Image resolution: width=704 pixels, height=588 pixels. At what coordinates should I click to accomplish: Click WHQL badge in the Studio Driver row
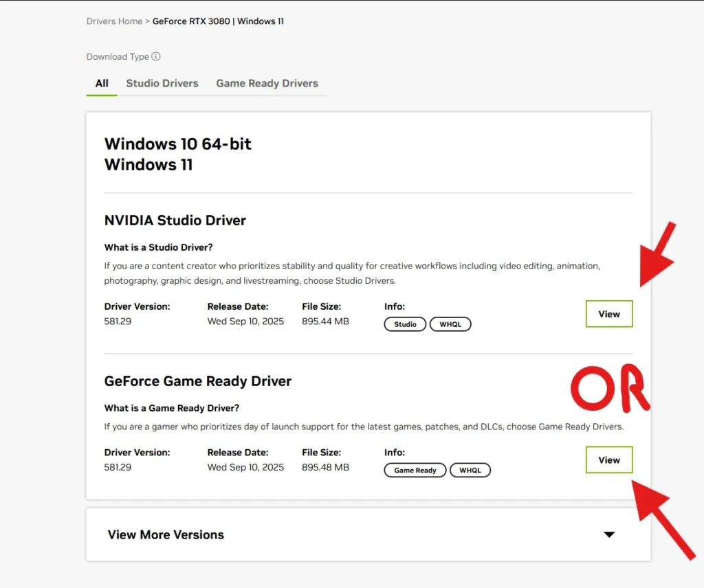[450, 324]
